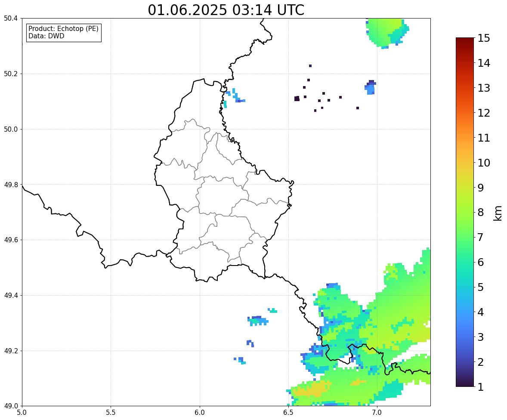Click the latitude tick label "50.2"
The height and width of the screenshot is (420, 507).
pyautogui.click(x=11, y=74)
